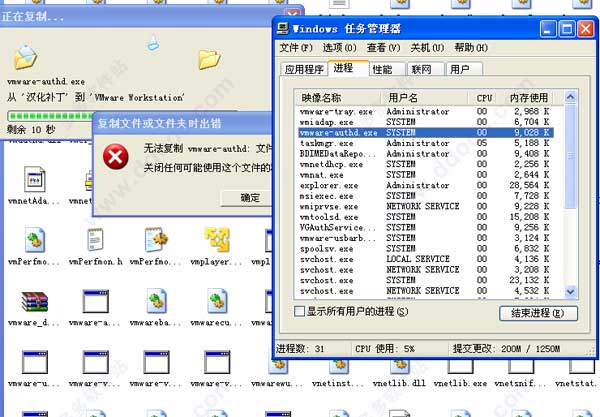This screenshot has height=417, width=600.
Task: Switch to the 应用程序 tab
Action: [304, 69]
